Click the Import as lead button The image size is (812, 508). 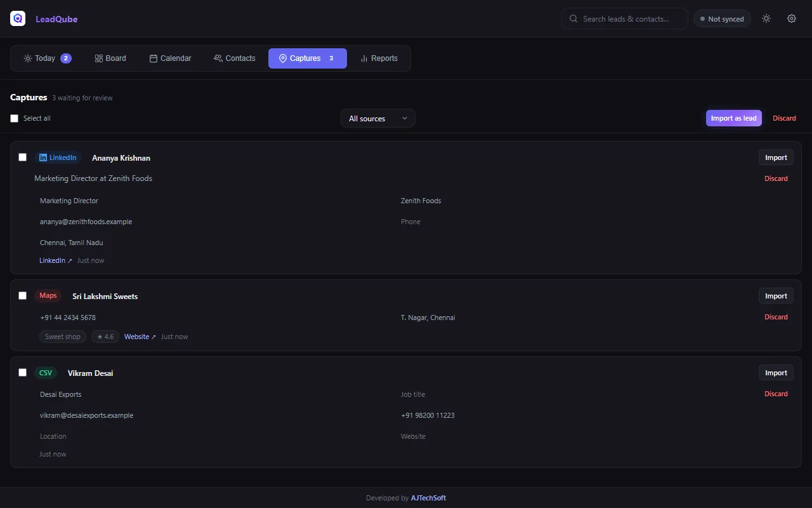point(734,118)
